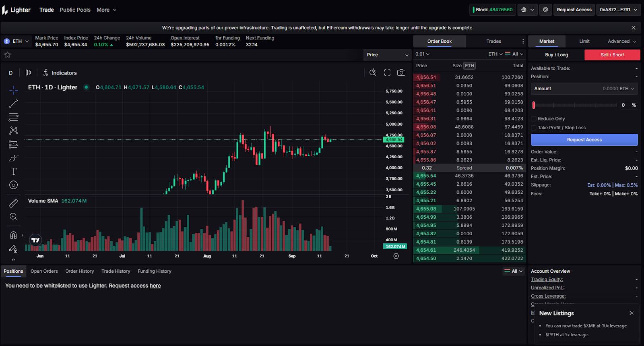Screen dimensions: 644x346
Task: Open the Funding History tab
Action: (x=155, y=271)
